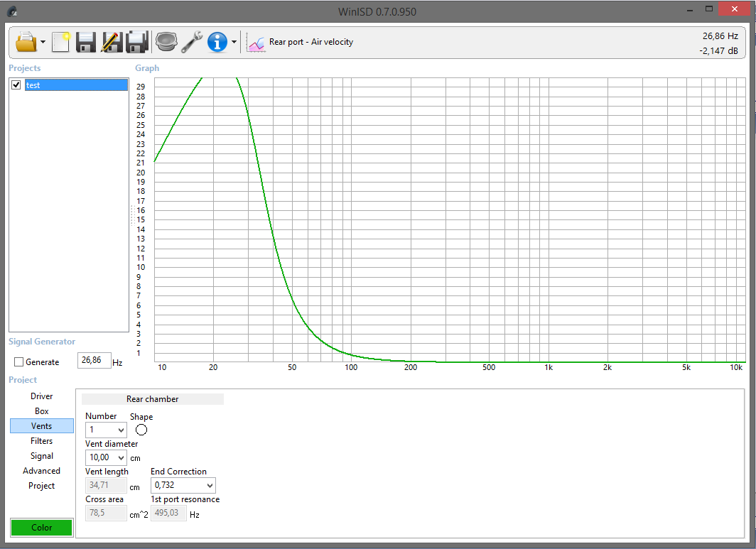Open the End Correction dropdown

tap(183, 485)
